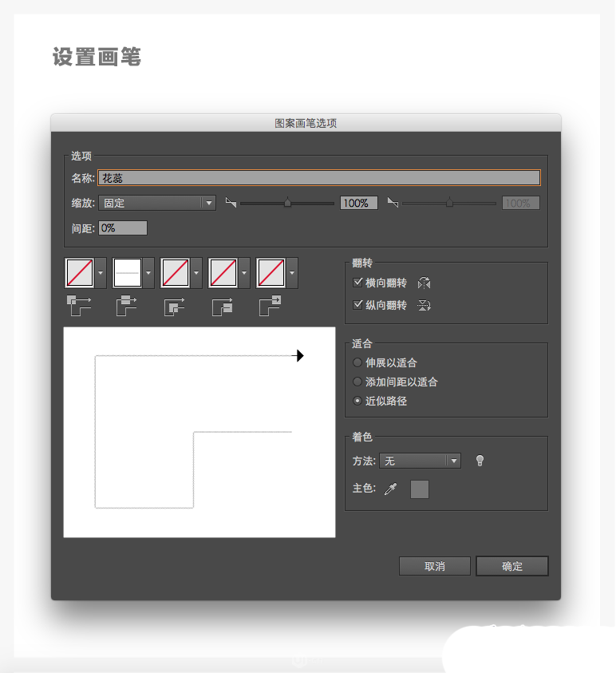Screen dimensions: 616x673
Task: Click the 图案画笔选项 dialog title
Action: coord(306,123)
